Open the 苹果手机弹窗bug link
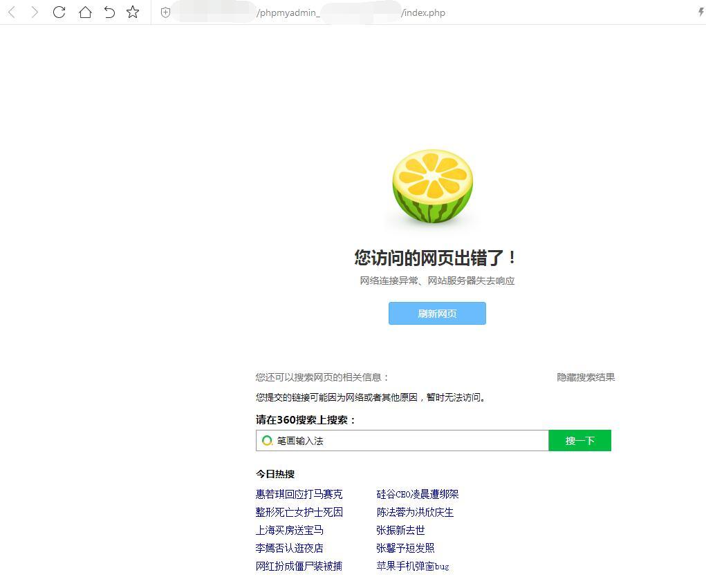Image resolution: width=706 pixels, height=588 pixels. point(412,566)
